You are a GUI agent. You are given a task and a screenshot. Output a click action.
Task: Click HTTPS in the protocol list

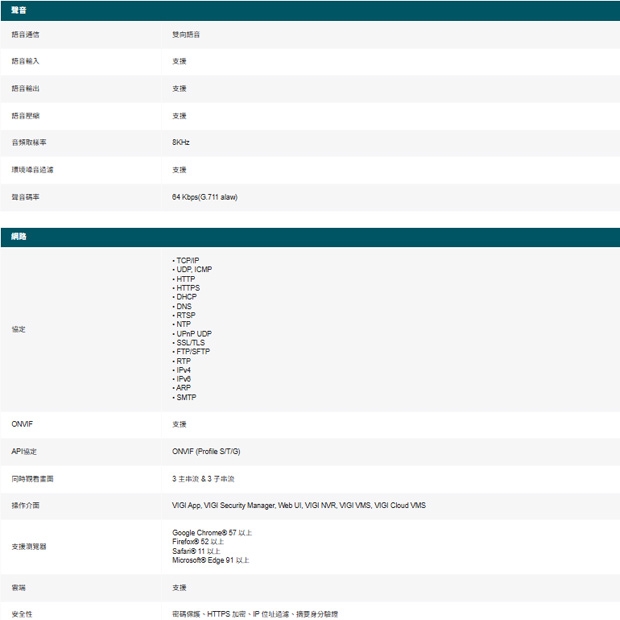click(x=187, y=288)
